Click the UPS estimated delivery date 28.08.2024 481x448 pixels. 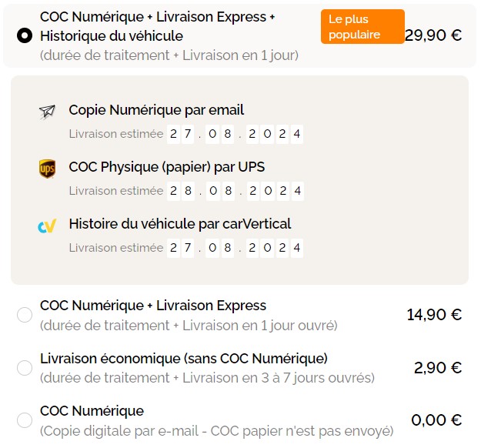(235, 191)
